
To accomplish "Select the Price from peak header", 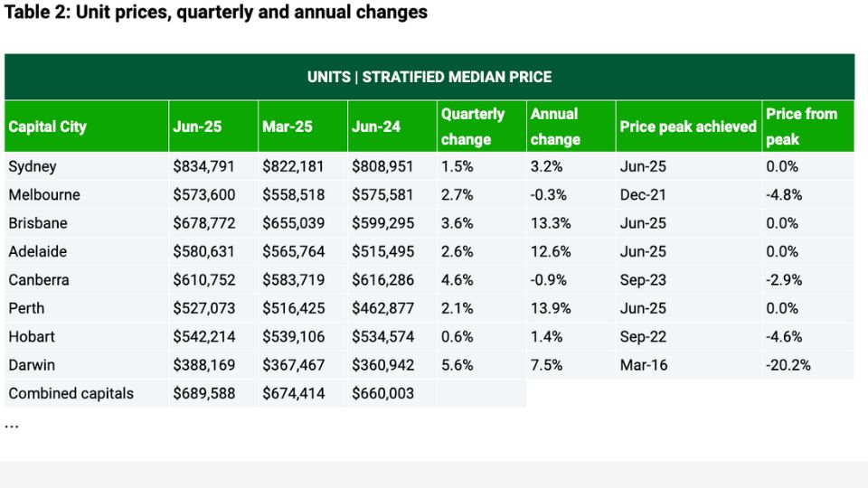I will pos(801,127).
